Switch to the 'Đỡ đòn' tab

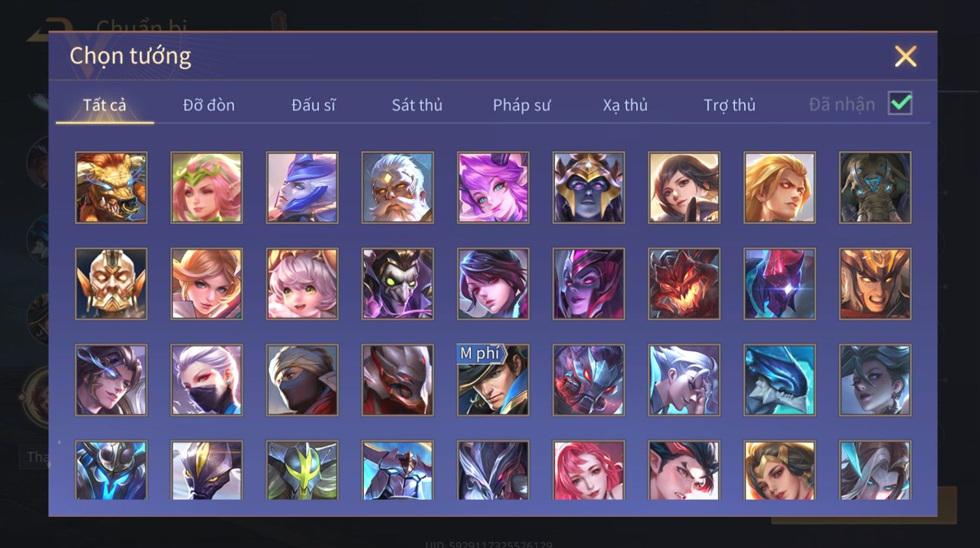coord(208,105)
